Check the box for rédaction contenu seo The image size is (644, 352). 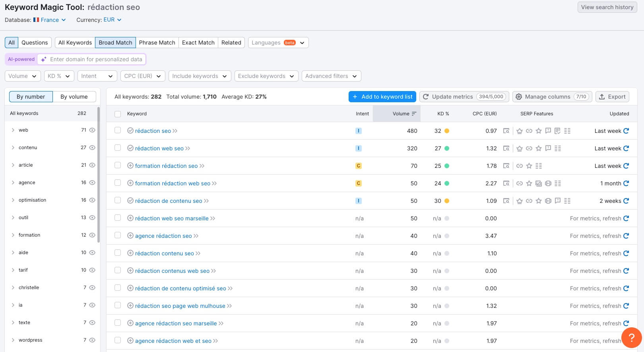pyautogui.click(x=118, y=253)
